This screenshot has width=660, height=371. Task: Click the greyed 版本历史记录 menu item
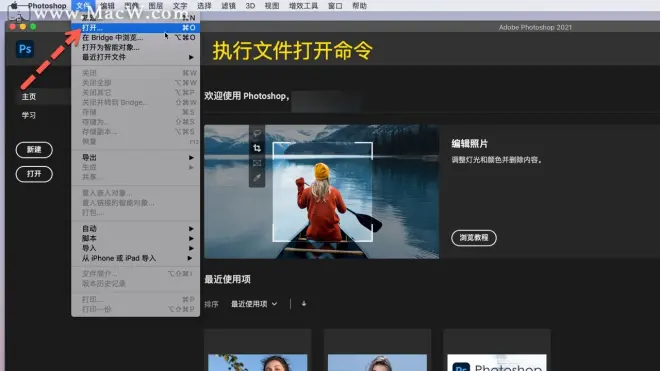136,283
